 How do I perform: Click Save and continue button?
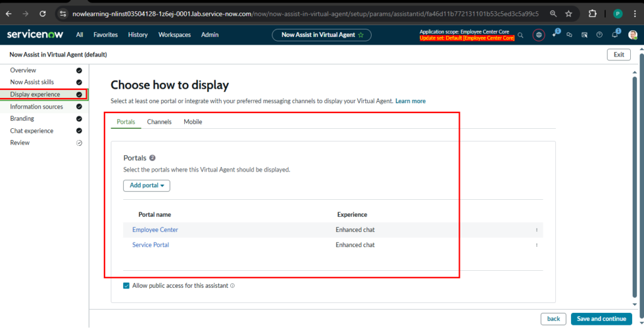point(601,319)
